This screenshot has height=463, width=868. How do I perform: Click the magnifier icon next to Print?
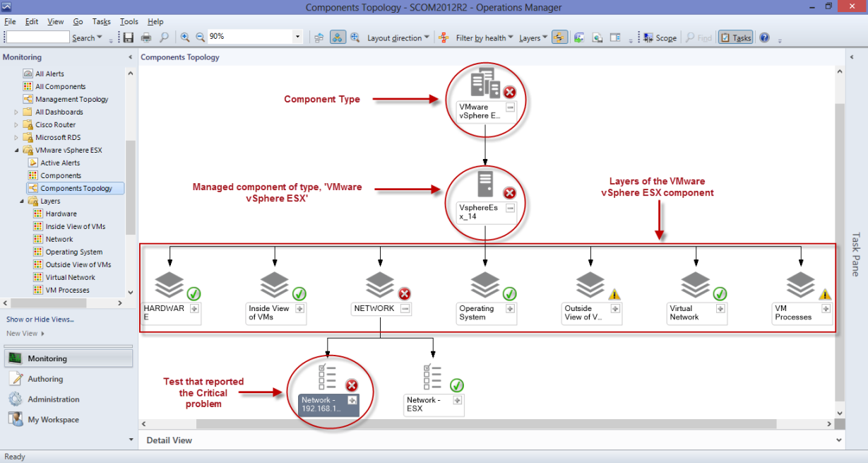pos(164,37)
